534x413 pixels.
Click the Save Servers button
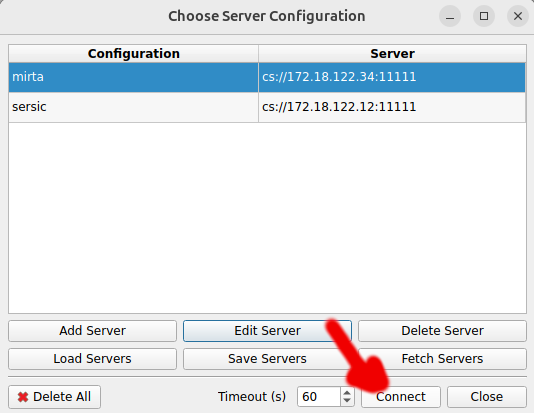[x=267, y=359]
